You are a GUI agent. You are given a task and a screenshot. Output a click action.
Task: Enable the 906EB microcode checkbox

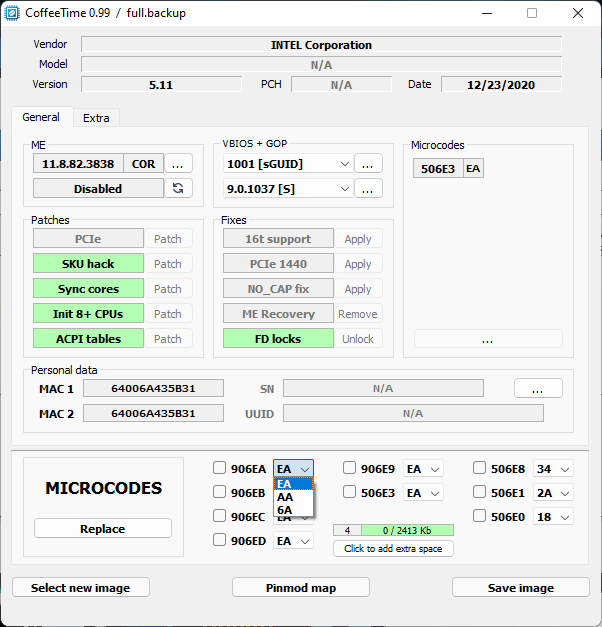[219, 492]
